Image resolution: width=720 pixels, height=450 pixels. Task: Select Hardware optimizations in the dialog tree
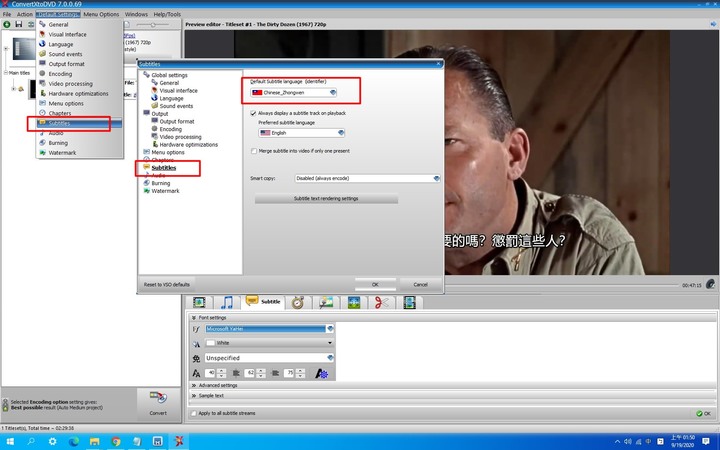188,145
